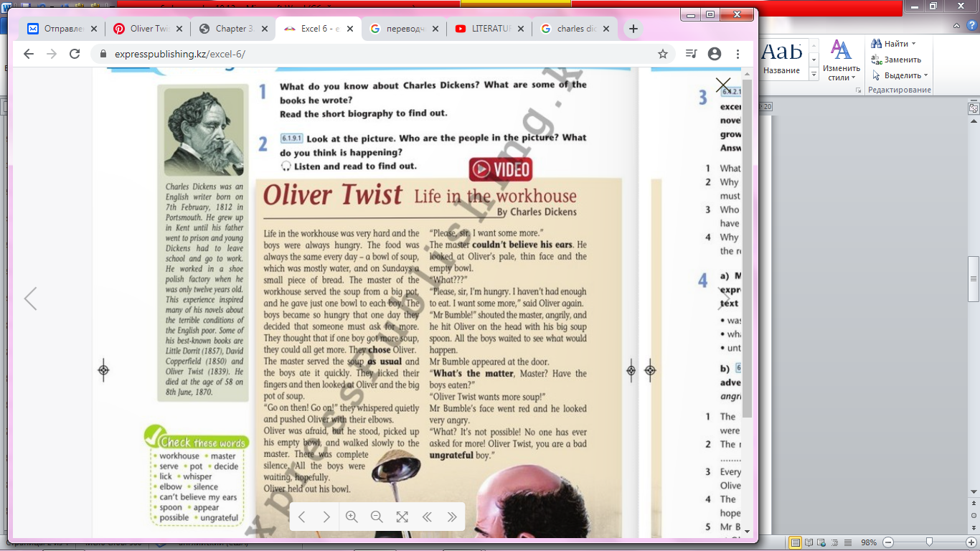Switch Word to Full Screen Reading view

[x=809, y=542]
